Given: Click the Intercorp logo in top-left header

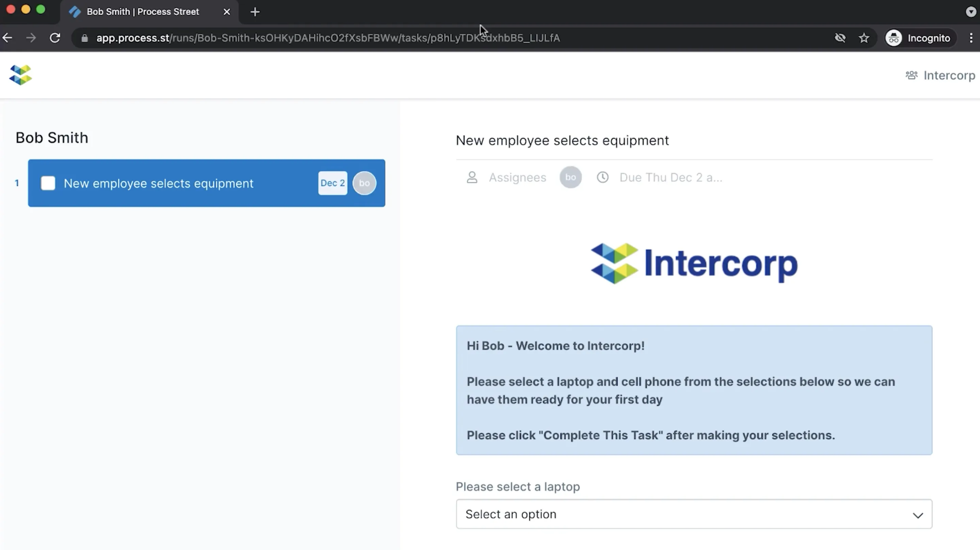Looking at the screenshot, I should coord(20,75).
